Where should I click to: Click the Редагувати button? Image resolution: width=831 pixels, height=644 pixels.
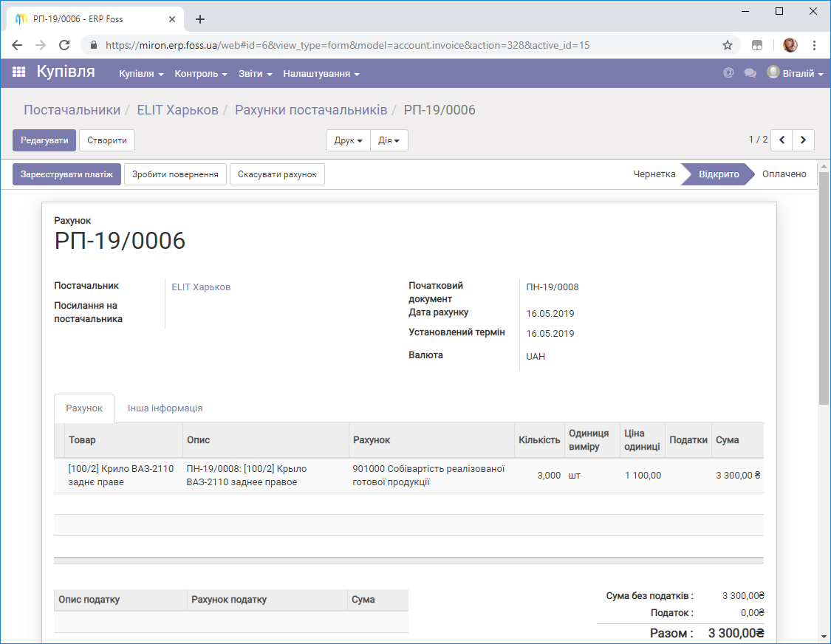[44, 140]
